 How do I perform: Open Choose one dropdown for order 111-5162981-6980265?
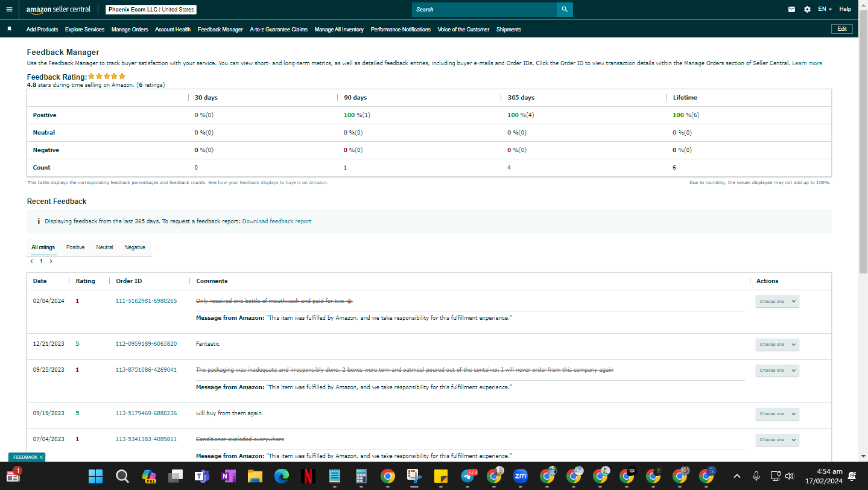click(x=777, y=301)
